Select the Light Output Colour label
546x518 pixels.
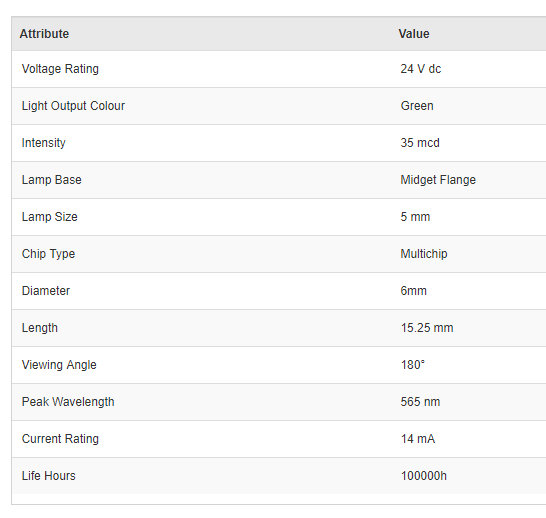73,106
